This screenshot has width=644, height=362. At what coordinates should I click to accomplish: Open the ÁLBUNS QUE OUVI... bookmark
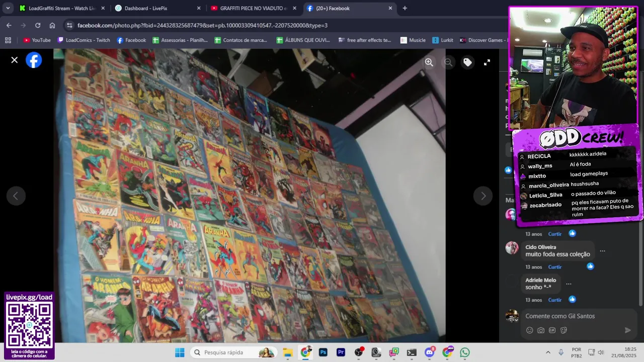coord(303,40)
